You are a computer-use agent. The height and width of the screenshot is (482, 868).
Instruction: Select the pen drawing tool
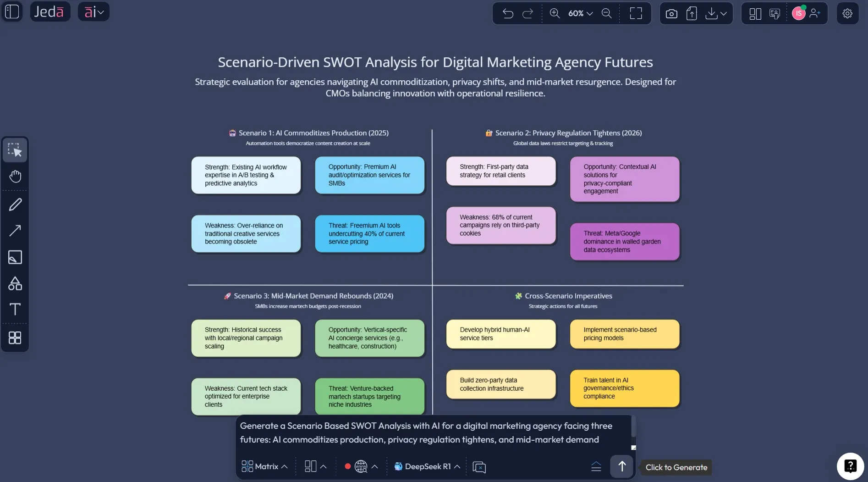(x=15, y=204)
